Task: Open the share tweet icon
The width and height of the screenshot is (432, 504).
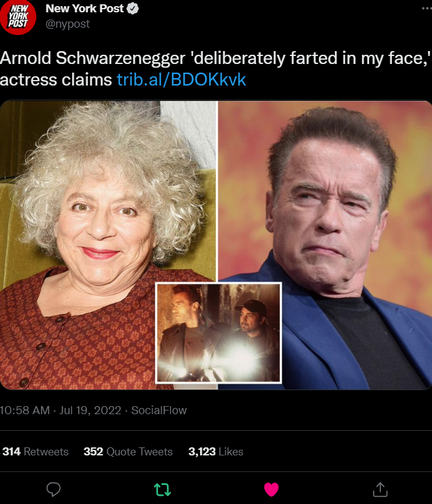Action: click(x=380, y=489)
